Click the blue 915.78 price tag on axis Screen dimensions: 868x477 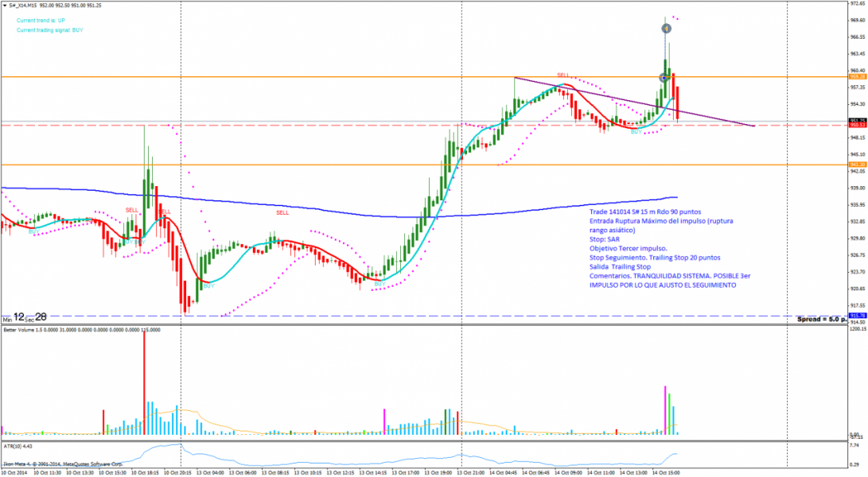(x=857, y=316)
